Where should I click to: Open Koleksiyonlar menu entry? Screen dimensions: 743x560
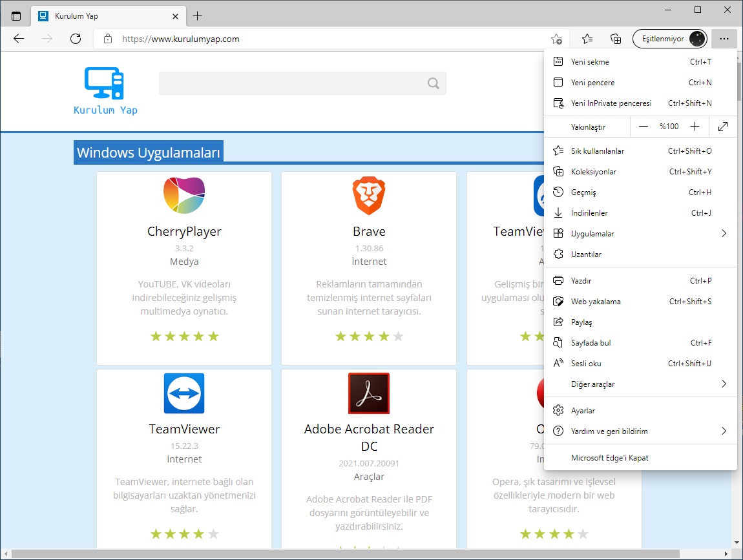click(x=640, y=172)
